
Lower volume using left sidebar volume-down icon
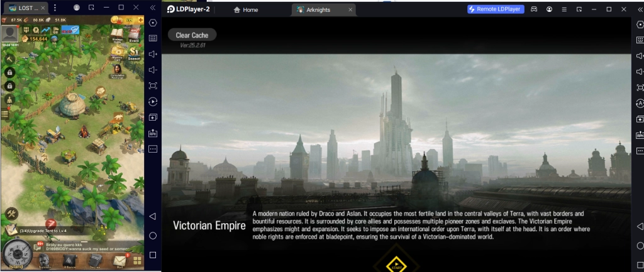pos(153,70)
